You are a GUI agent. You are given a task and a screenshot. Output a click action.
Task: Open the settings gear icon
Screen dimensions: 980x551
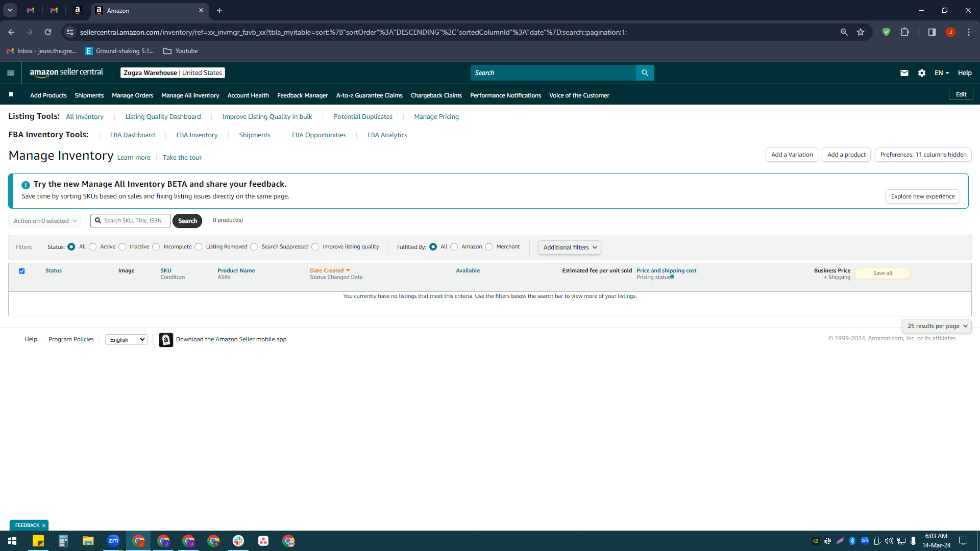click(x=922, y=73)
